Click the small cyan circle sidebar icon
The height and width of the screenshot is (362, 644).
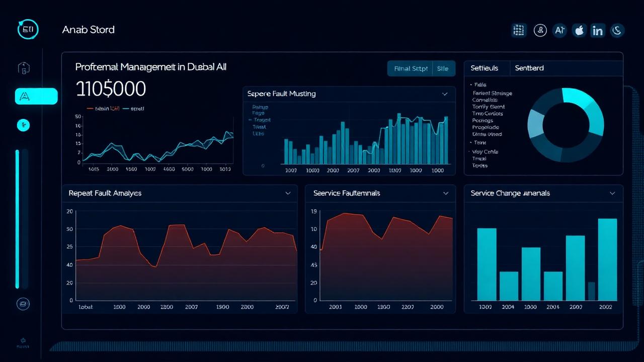24,125
